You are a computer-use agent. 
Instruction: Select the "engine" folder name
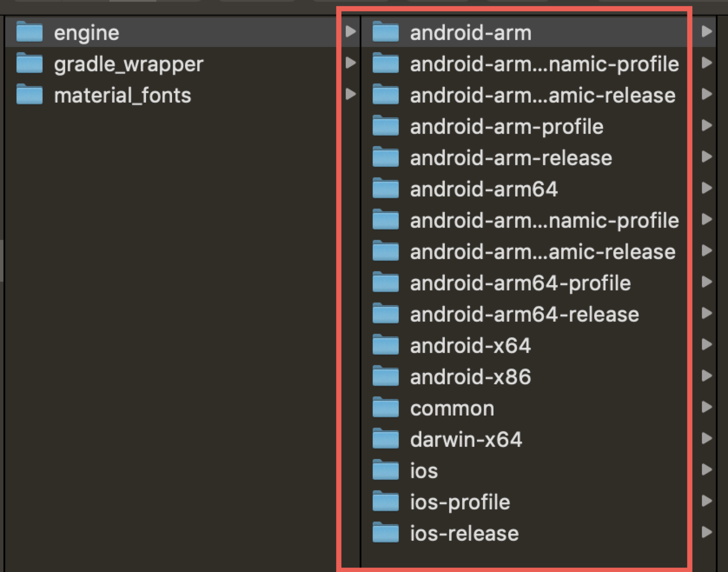(x=86, y=33)
